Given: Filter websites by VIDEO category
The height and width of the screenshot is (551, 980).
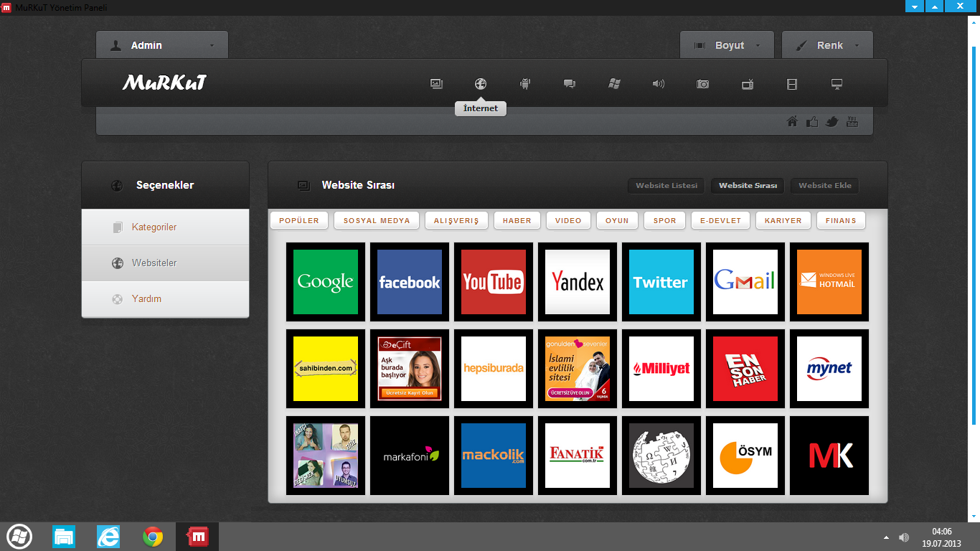Looking at the screenshot, I should click(568, 220).
